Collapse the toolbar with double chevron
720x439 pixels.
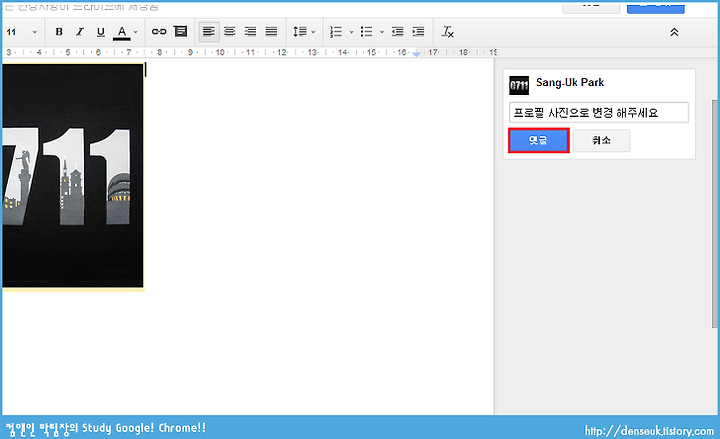(x=674, y=32)
